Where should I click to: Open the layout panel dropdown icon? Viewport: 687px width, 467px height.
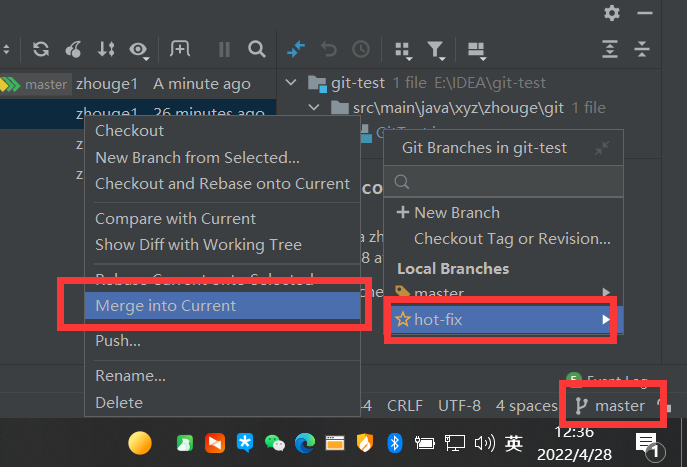[477, 50]
